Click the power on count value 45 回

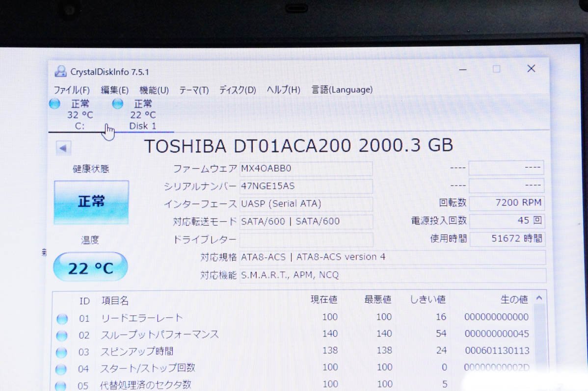click(x=507, y=220)
